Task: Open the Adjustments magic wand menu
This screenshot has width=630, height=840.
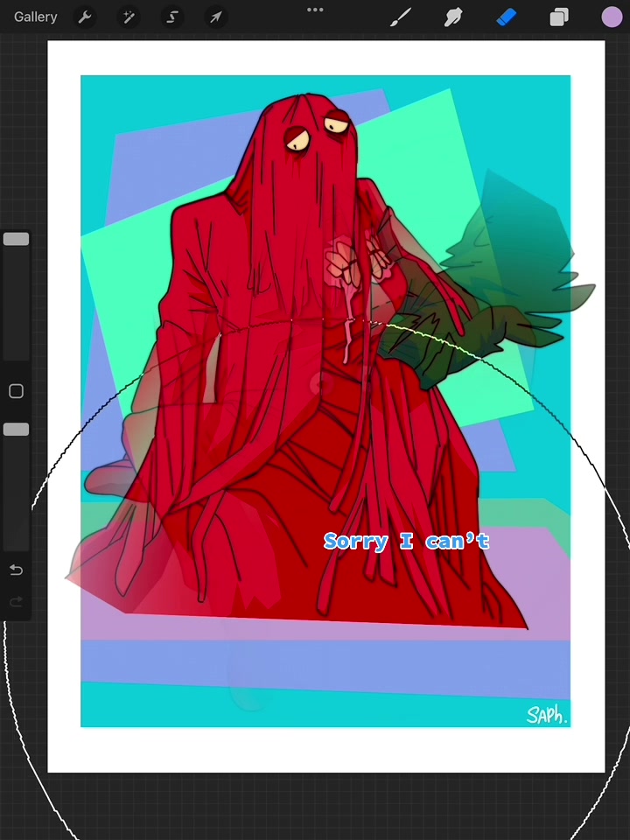Action: coord(129,17)
